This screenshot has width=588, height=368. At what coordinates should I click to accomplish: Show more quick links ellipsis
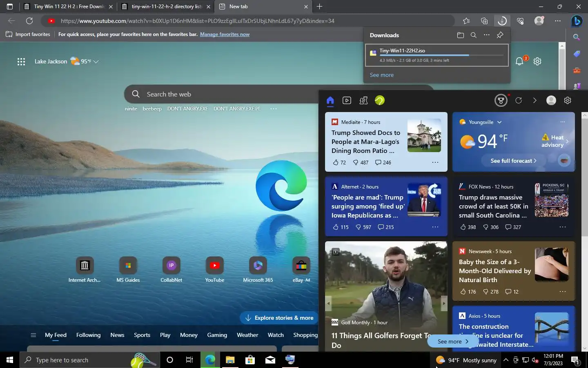point(274,109)
